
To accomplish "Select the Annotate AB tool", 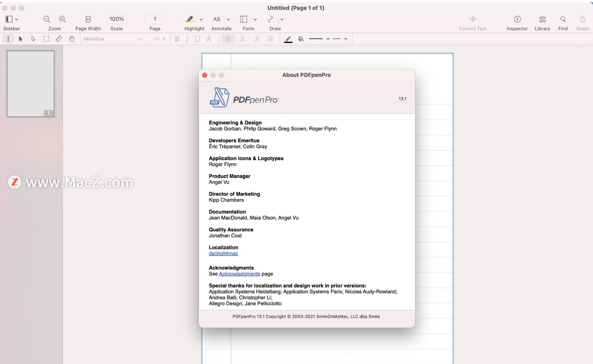I will tap(217, 19).
